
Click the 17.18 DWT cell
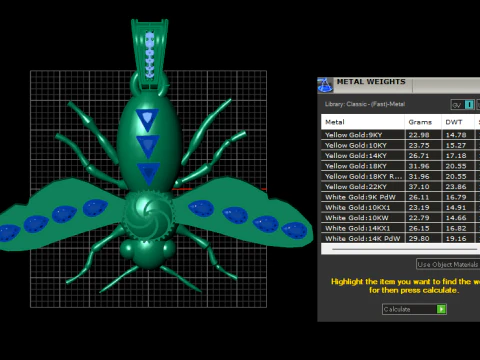click(458, 155)
